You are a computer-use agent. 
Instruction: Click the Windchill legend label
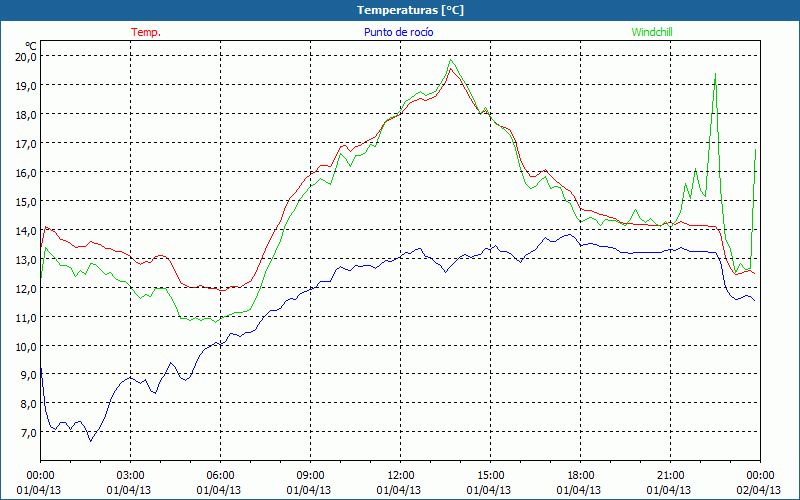point(652,32)
